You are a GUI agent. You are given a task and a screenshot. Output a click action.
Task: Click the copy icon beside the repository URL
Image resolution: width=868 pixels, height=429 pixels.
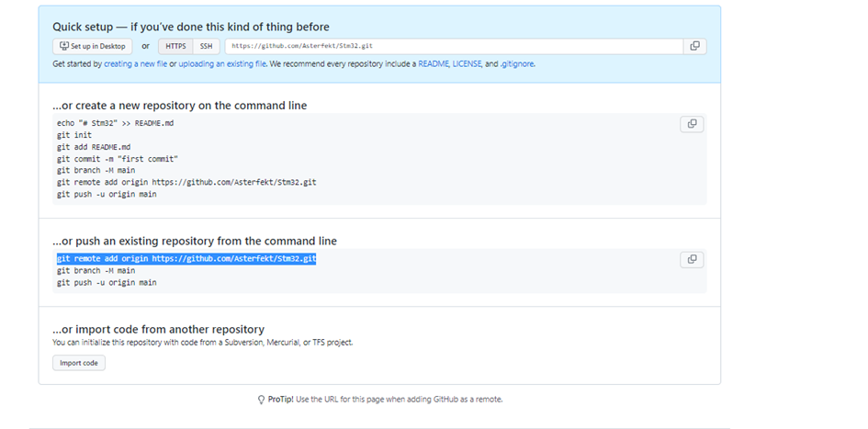click(694, 46)
